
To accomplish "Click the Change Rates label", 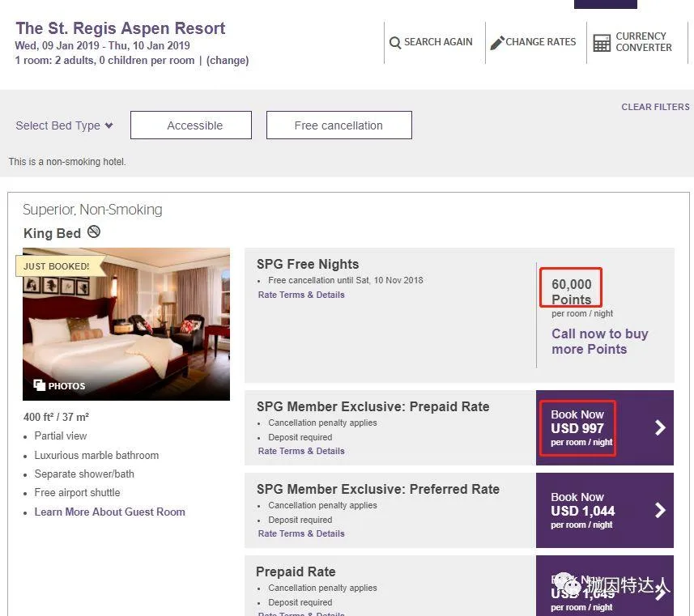I will 540,42.
